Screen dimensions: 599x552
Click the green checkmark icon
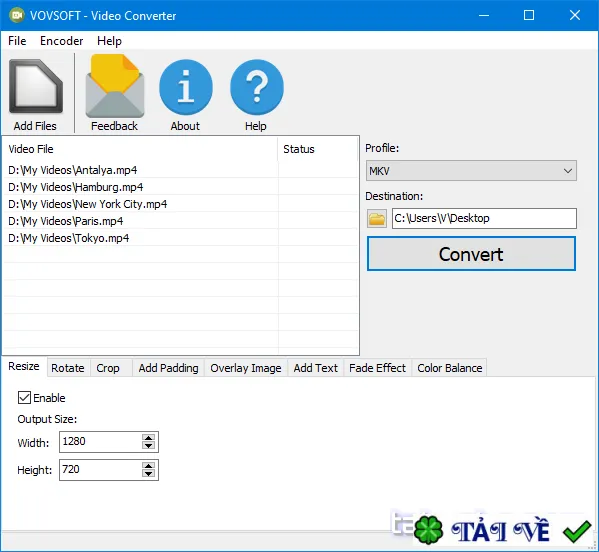point(577,531)
